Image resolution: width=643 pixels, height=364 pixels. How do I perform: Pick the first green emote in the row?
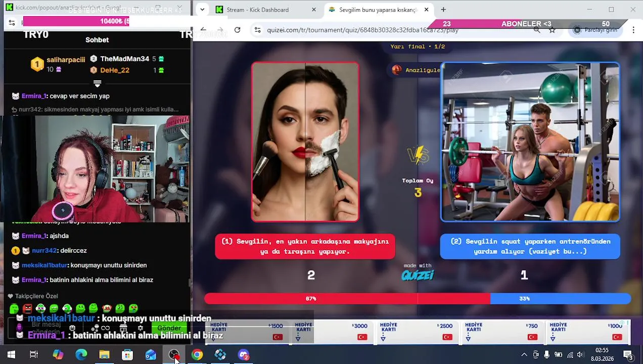tap(14, 308)
